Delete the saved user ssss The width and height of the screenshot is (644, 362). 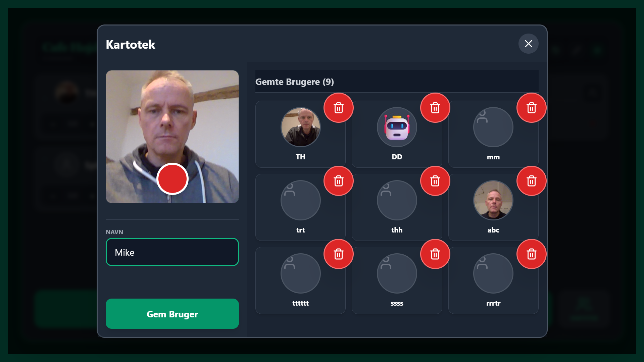(x=435, y=254)
